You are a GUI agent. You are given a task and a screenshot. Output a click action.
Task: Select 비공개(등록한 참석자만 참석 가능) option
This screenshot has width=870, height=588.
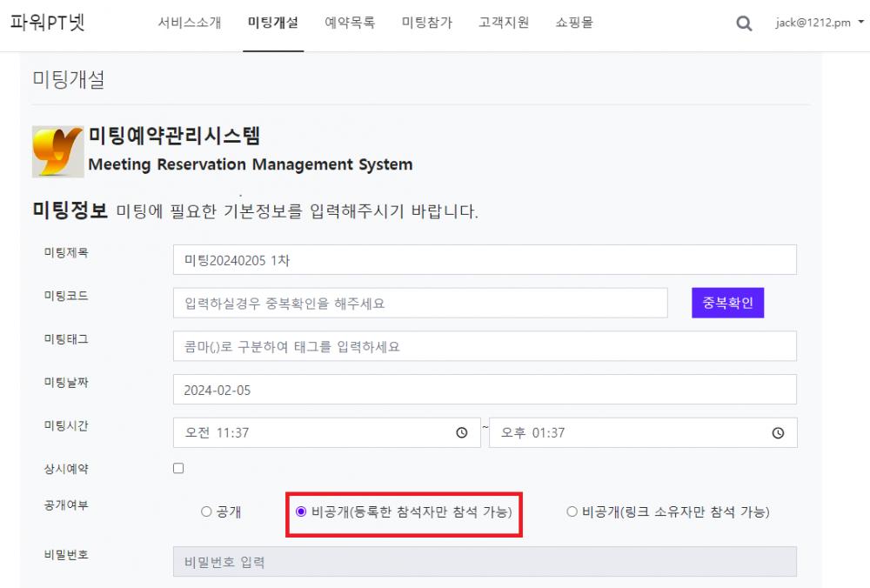coord(301,511)
